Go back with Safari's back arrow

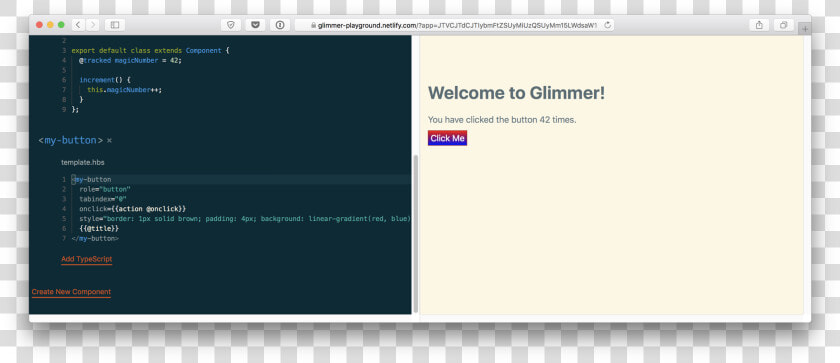tap(78, 25)
